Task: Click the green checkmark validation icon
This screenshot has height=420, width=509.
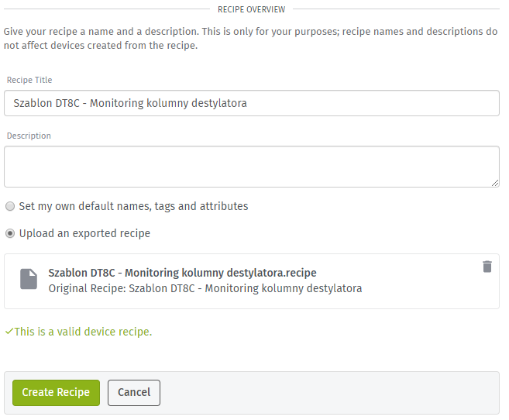Action: [9, 332]
